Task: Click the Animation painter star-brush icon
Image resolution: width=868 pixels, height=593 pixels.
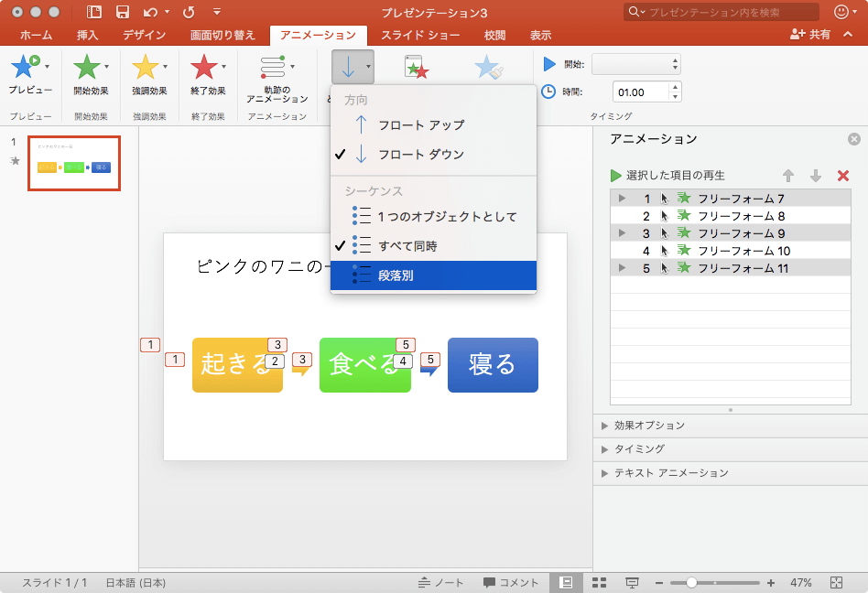Action: (x=489, y=67)
